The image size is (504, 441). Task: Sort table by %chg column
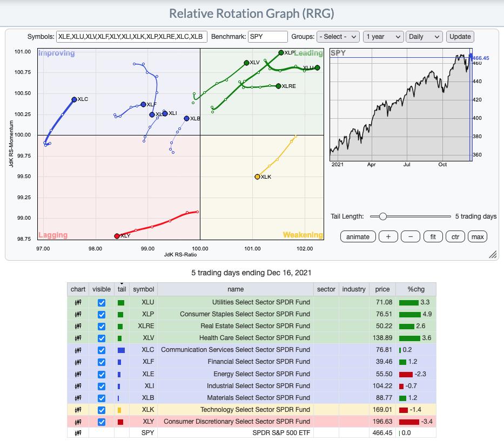point(416,289)
